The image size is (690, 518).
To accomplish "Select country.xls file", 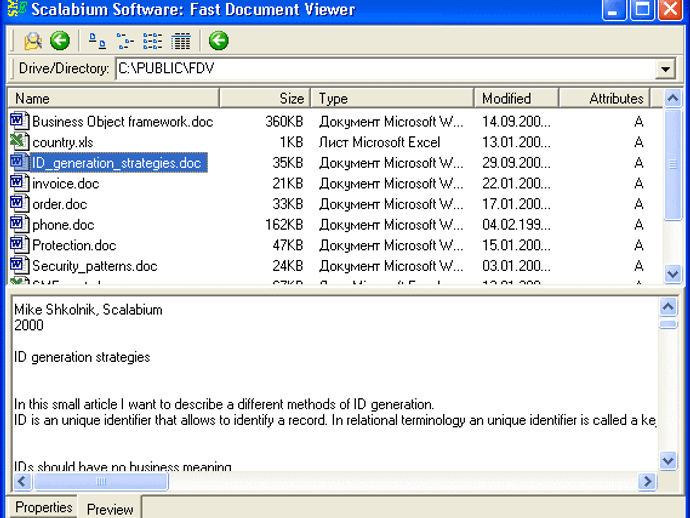I will 62,142.
